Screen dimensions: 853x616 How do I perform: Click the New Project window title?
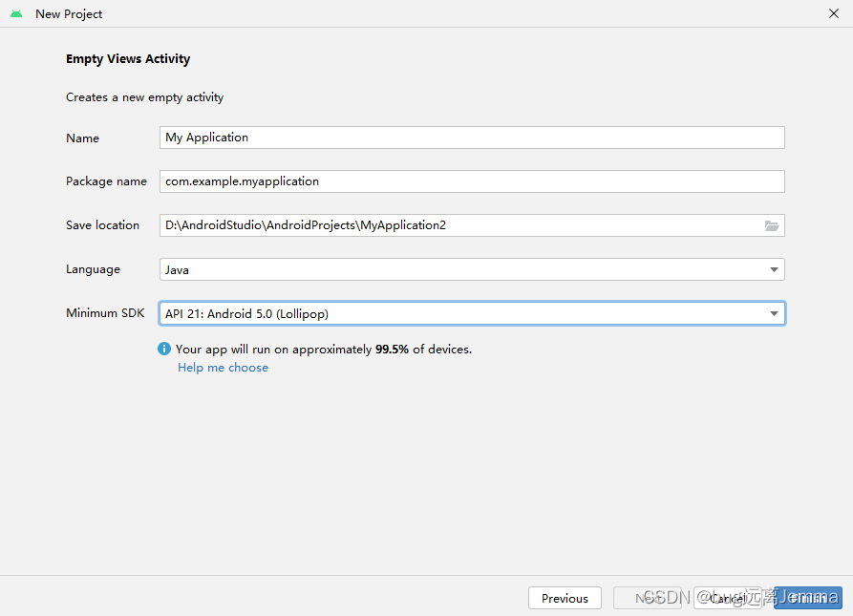click(69, 14)
